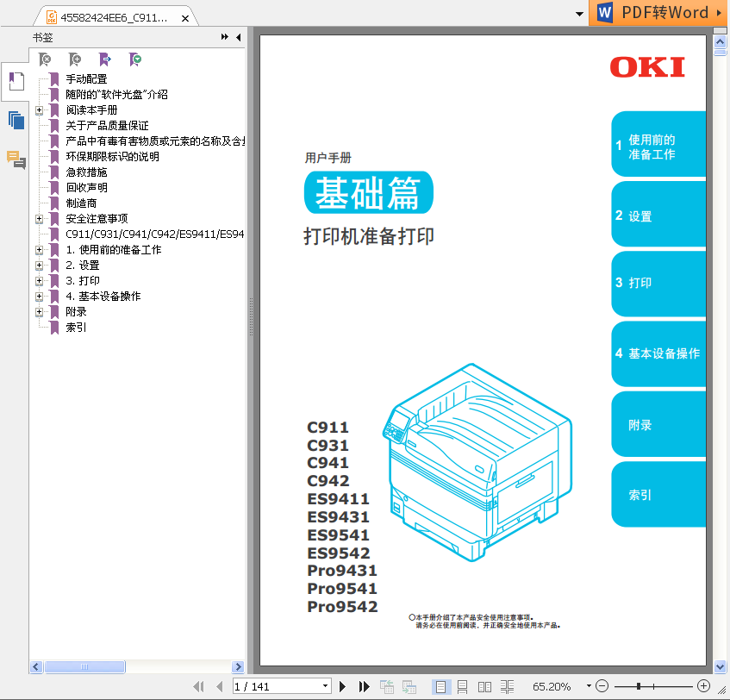Click the bookmark icon with green badge
The height and width of the screenshot is (700, 730).
[x=135, y=59]
